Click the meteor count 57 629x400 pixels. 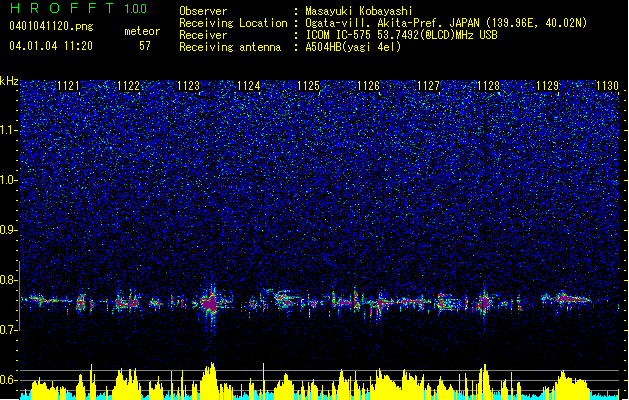click(145, 46)
